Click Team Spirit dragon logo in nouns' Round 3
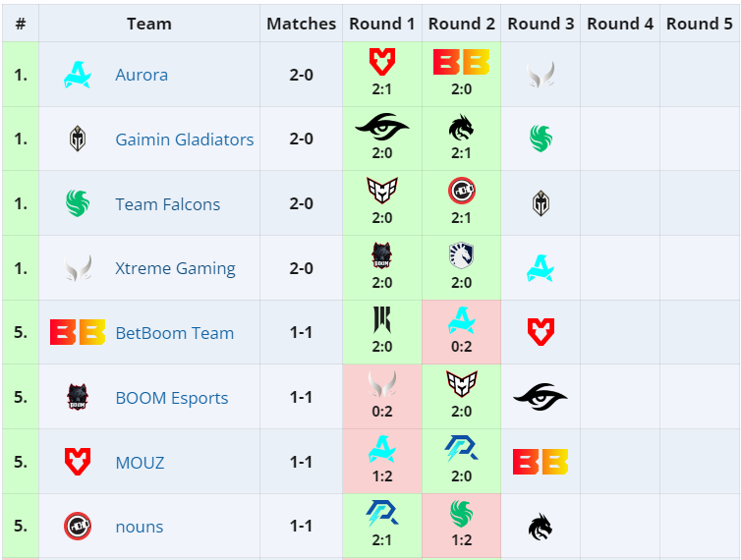 click(x=541, y=527)
